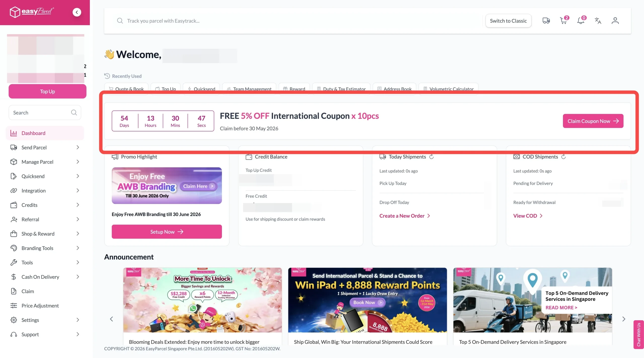Click the Price Adjustment sliders icon
The width and height of the screenshot is (644, 358).
(x=14, y=305)
